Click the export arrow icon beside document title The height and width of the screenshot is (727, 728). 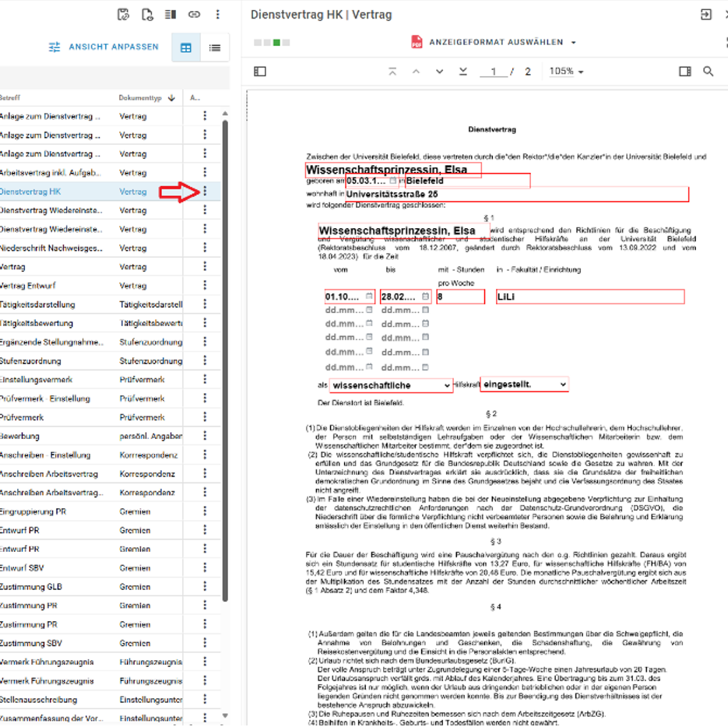tap(705, 14)
